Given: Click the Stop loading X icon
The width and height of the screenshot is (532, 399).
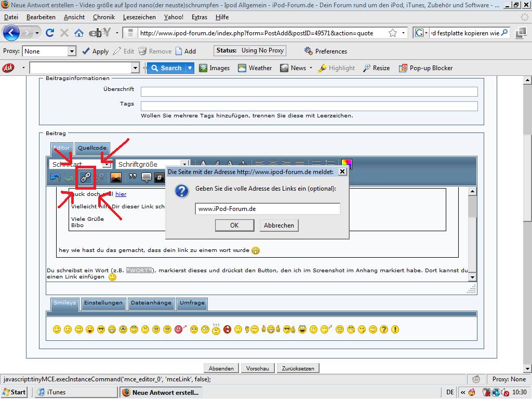Looking at the screenshot, I should tap(64, 33).
